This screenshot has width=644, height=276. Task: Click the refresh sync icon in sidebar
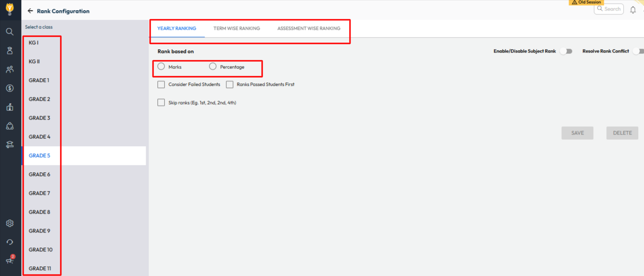click(x=10, y=242)
